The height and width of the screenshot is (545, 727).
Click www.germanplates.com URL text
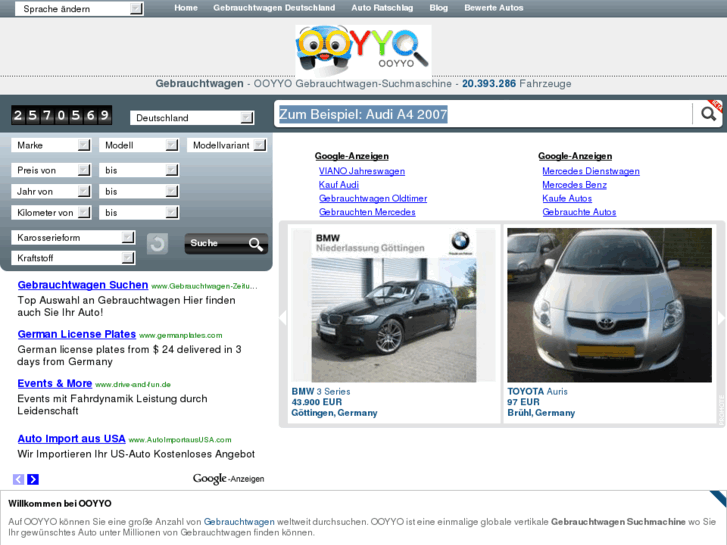[x=180, y=335]
